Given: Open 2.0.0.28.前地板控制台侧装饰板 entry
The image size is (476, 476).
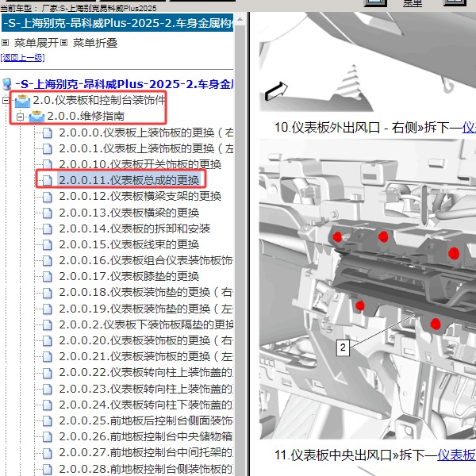Looking at the screenshot, I should tap(146, 469).
